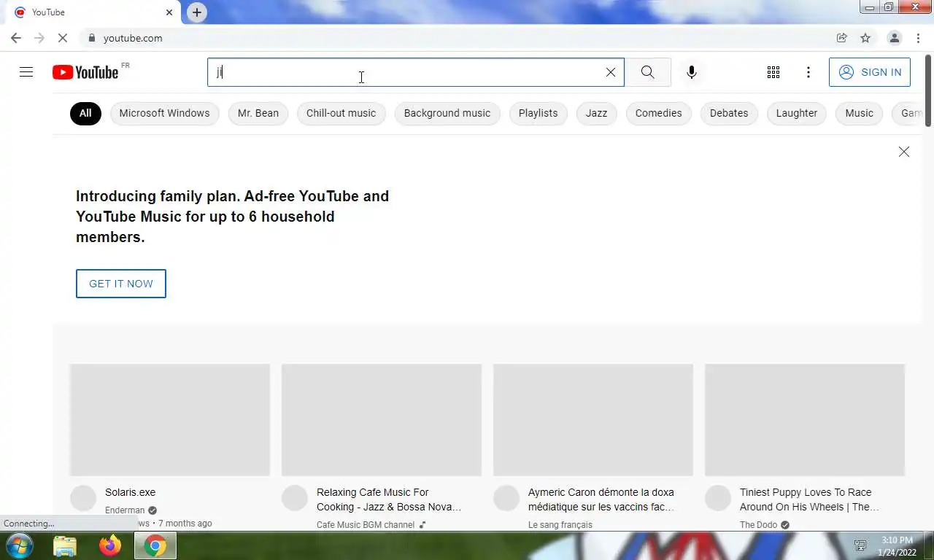Open the Chrome profile icon
934x560 pixels.
pyautogui.click(x=894, y=38)
